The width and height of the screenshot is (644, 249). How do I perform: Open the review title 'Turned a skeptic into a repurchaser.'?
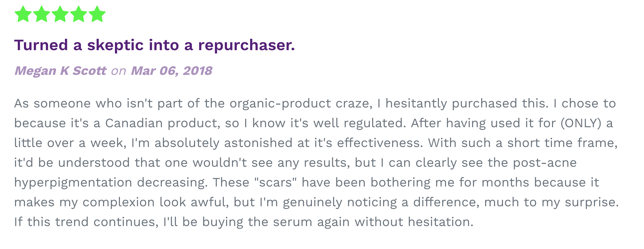154,45
